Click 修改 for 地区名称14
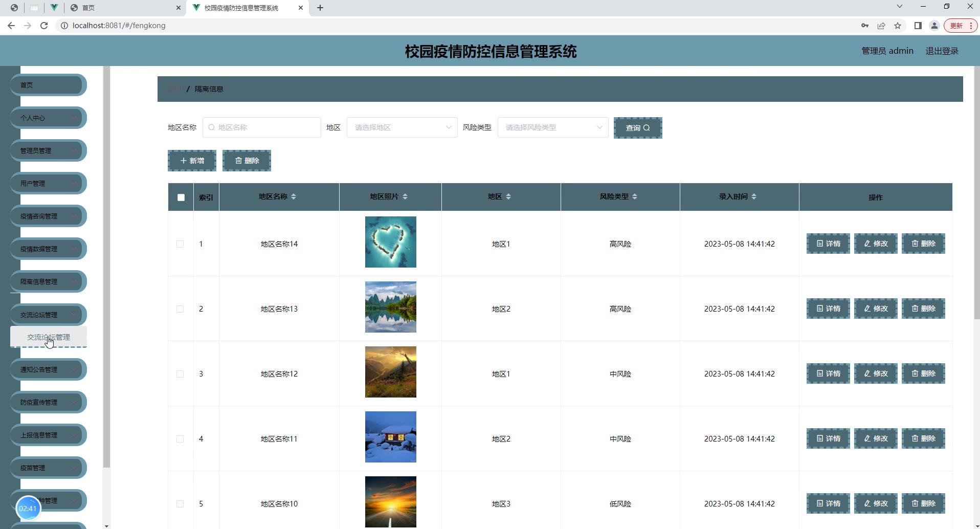This screenshot has height=529, width=980. pyautogui.click(x=876, y=244)
